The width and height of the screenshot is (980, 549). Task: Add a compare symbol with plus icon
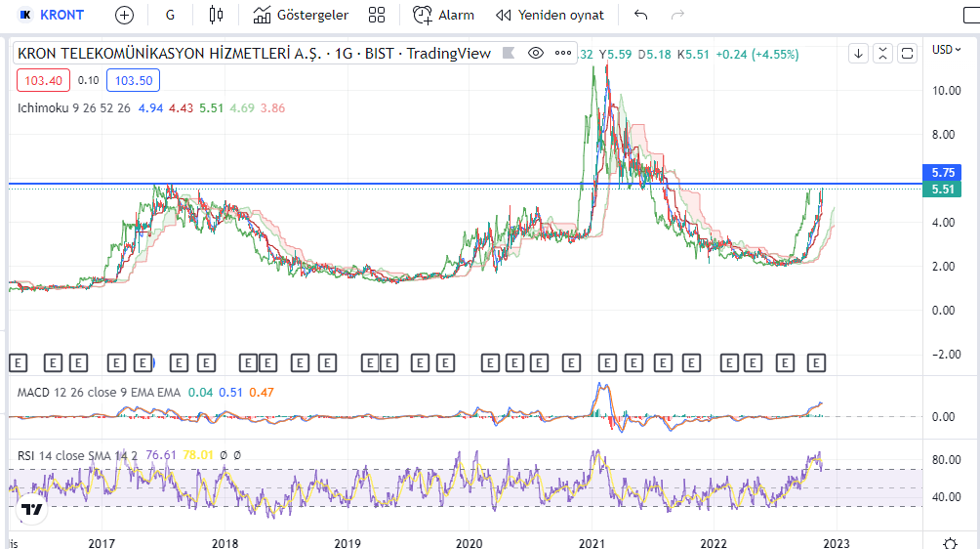point(124,15)
